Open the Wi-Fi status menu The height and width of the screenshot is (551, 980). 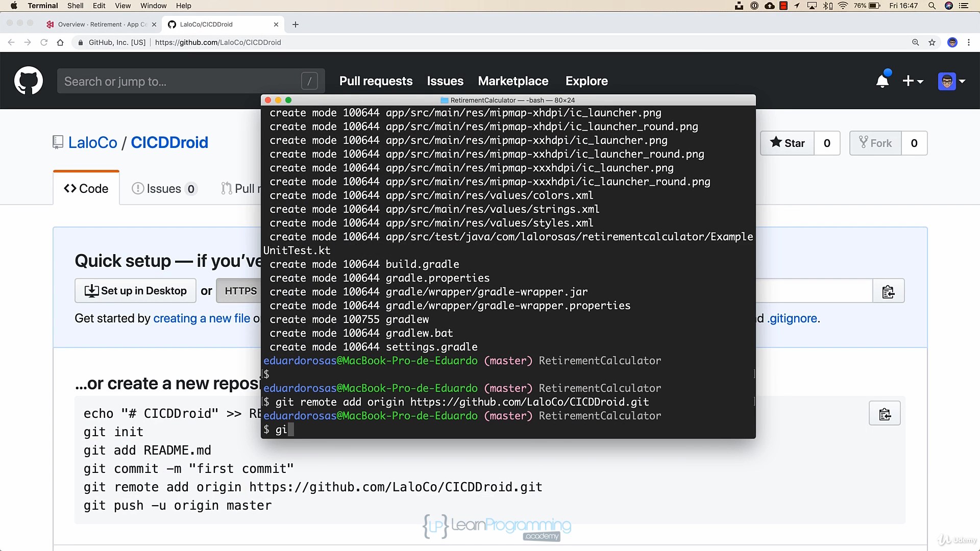point(843,6)
